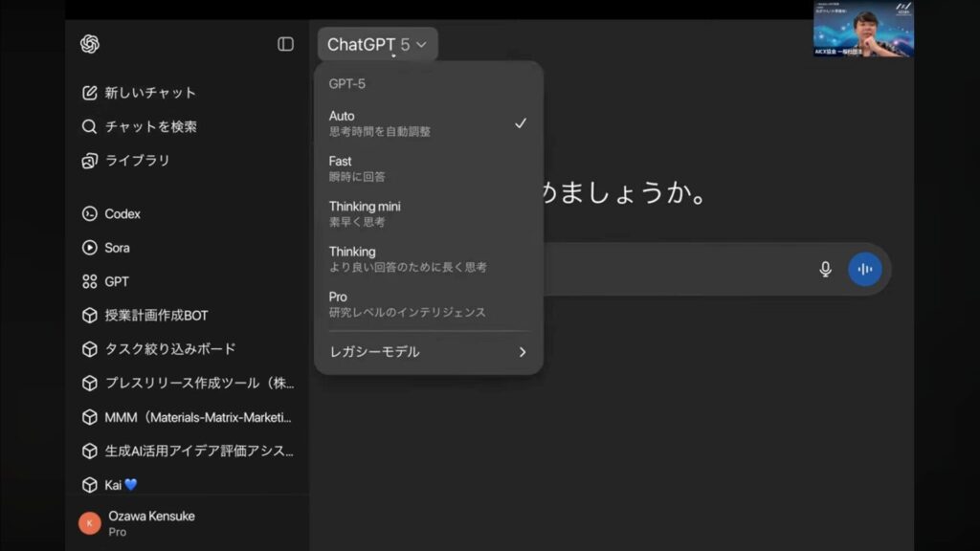This screenshot has height=551, width=980.
Task: Open the ライブラリ library
Action: (x=136, y=161)
